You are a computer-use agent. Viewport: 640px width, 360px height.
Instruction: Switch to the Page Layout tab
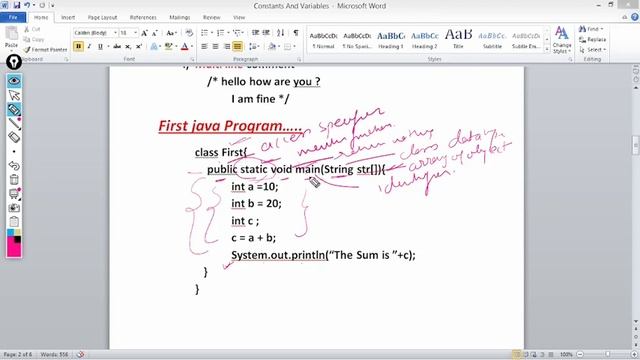102,18
